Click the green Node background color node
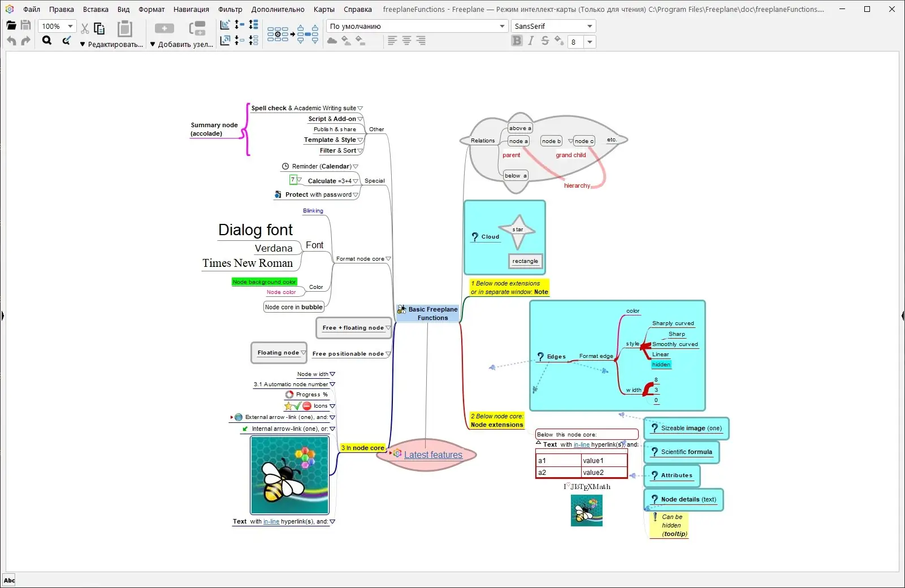Image resolution: width=905 pixels, height=588 pixels. pyautogui.click(x=264, y=282)
